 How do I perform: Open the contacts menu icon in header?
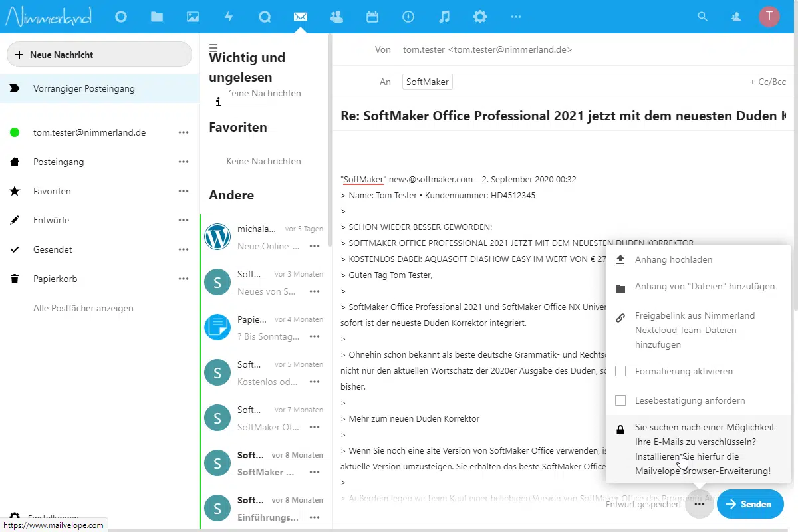(x=736, y=17)
